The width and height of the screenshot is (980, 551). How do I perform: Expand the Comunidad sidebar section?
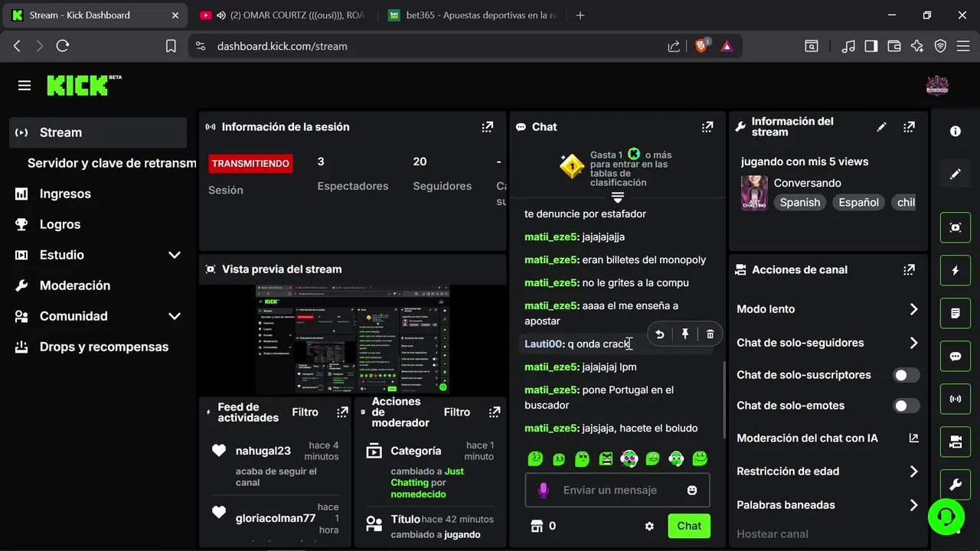[175, 316]
